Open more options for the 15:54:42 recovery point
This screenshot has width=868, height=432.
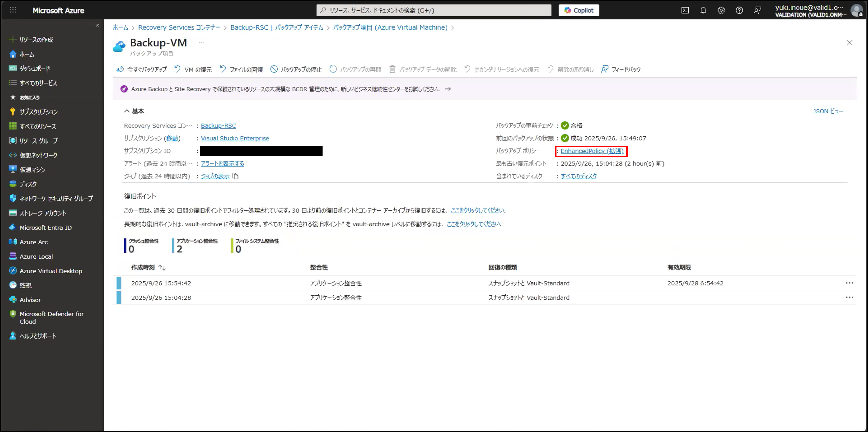click(x=849, y=283)
